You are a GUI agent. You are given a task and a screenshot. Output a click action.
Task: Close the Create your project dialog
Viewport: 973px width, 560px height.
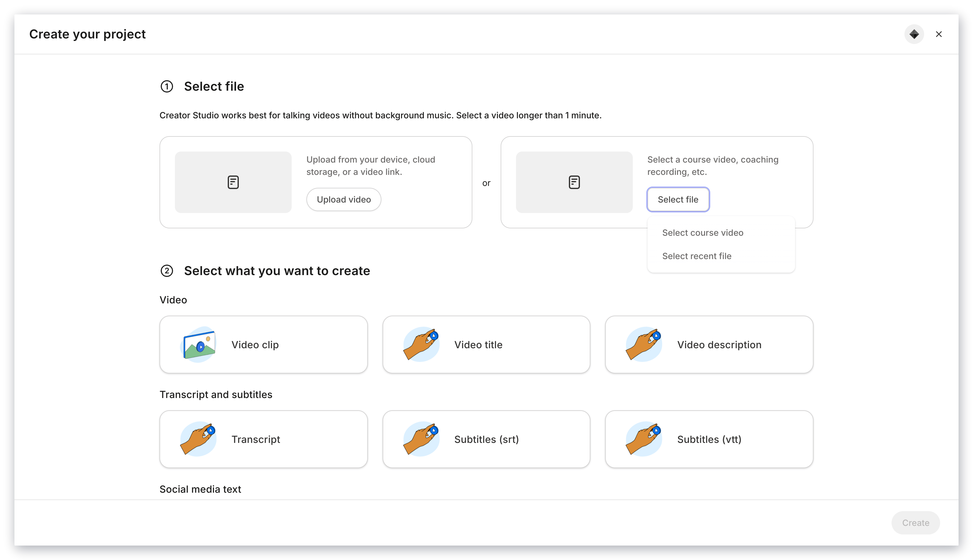(x=938, y=34)
